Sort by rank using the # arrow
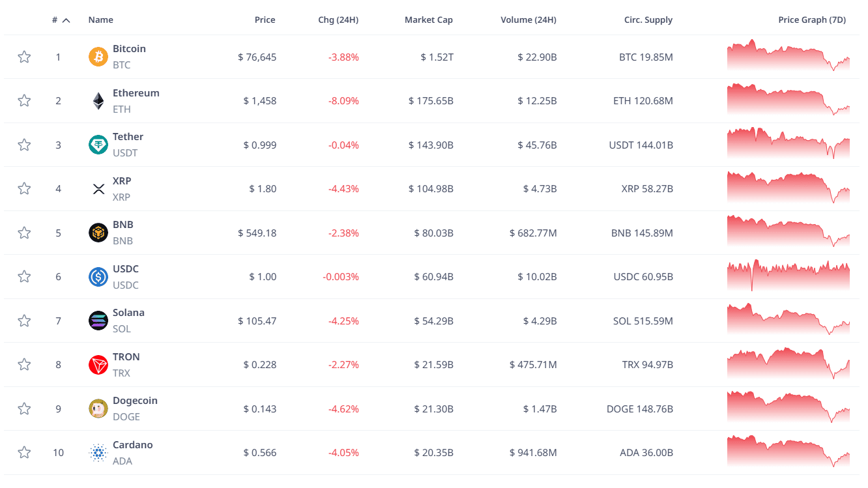The image size is (868, 488). [x=66, y=20]
